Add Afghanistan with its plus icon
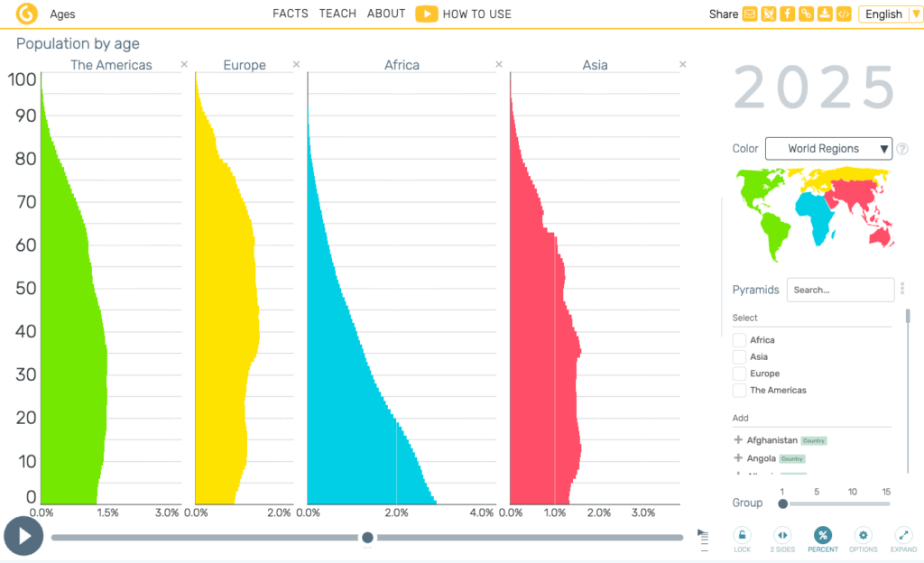This screenshot has width=924, height=563. [738, 440]
